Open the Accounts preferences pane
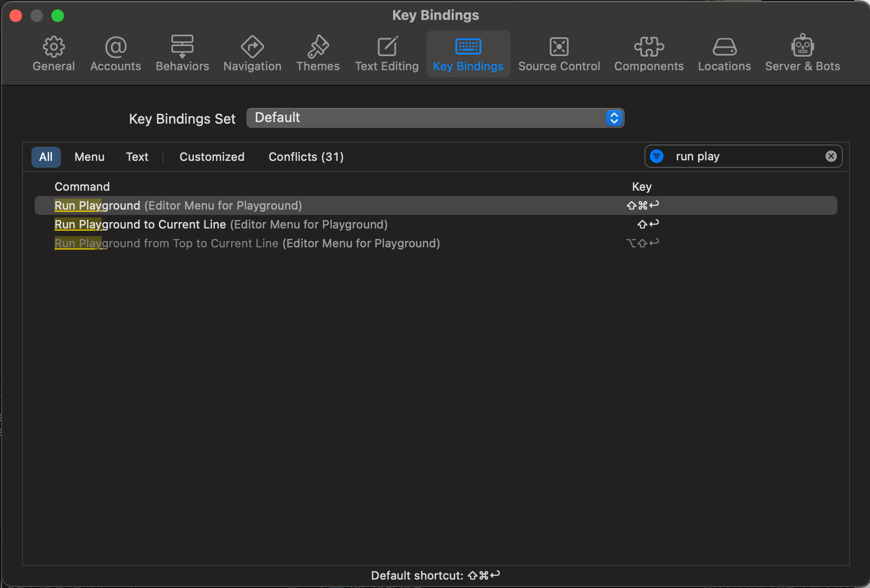 [x=115, y=54]
